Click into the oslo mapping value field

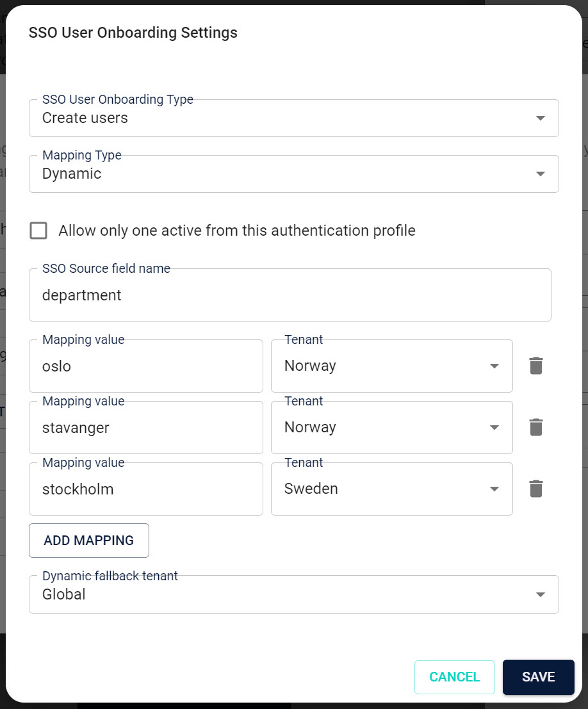click(x=145, y=366)
